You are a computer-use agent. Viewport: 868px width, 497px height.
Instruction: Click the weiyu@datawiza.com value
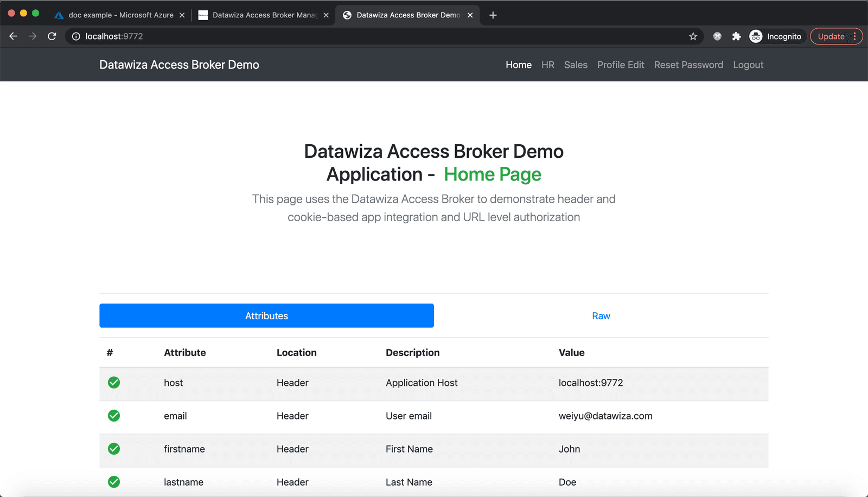pos(605,416)
